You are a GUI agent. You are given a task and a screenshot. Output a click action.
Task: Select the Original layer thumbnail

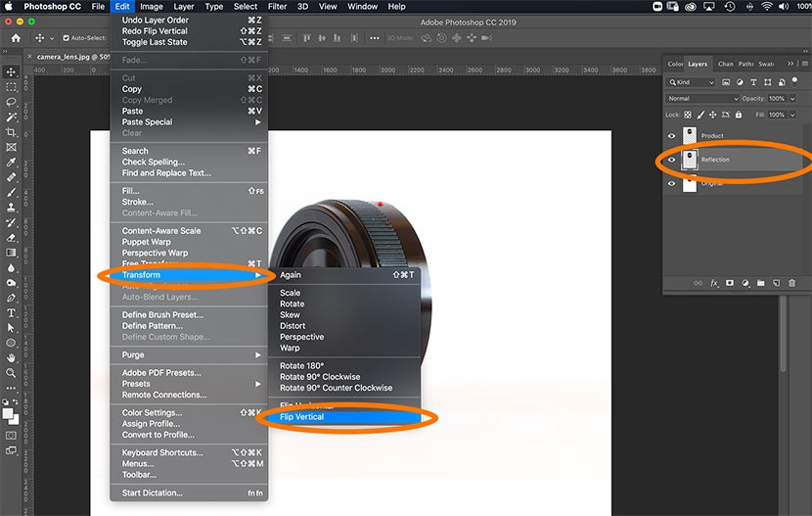tap(689, 183)
